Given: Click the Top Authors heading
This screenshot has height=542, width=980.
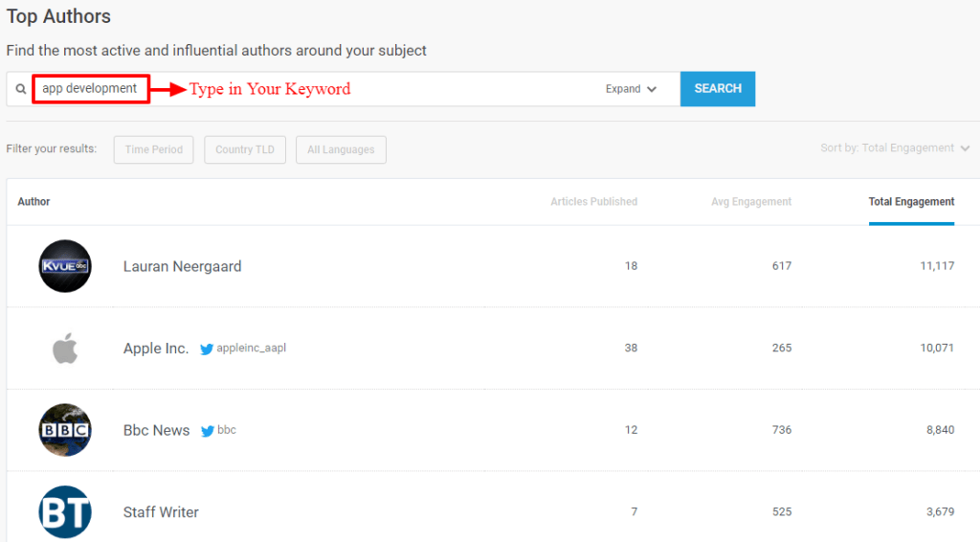Looking at the screenshot, I should point(58,16).
